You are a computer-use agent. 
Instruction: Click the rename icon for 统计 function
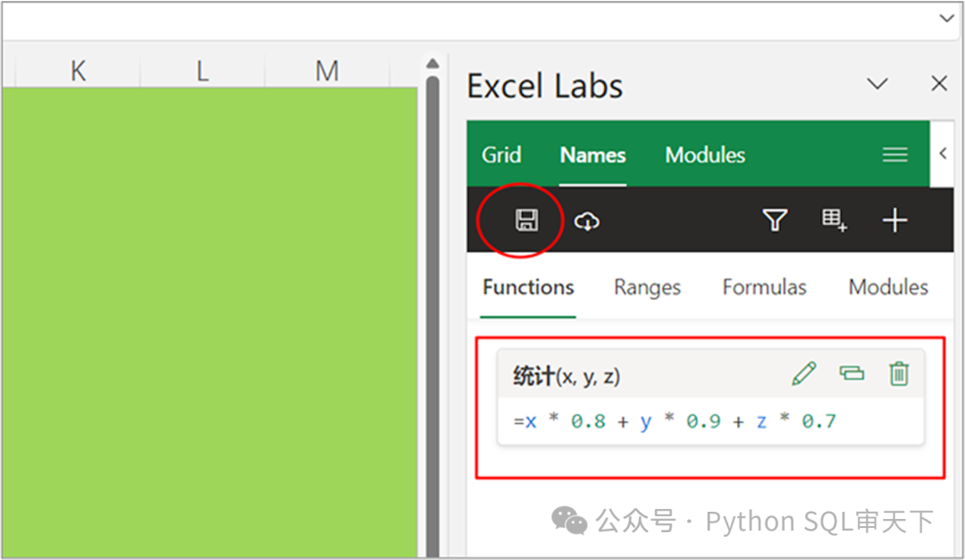852,373
